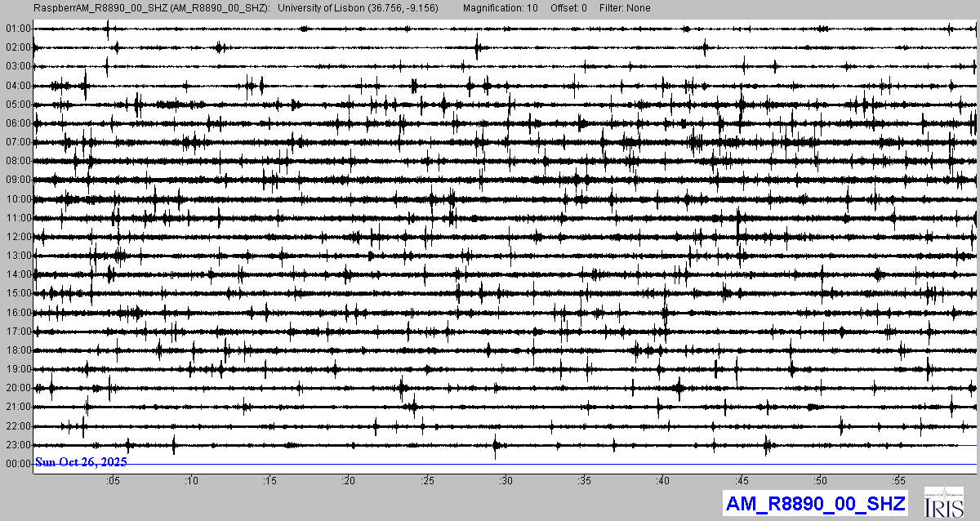Click the 09:00 hour trace label
The width and height of the screenshot is (980, 521).
point(17,180)
